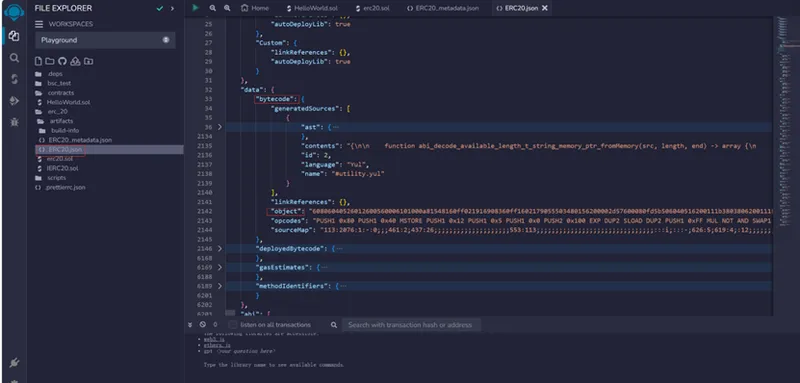Open the Playground workspace dropdown
The image size is (800, 383).
click(105, 40)
